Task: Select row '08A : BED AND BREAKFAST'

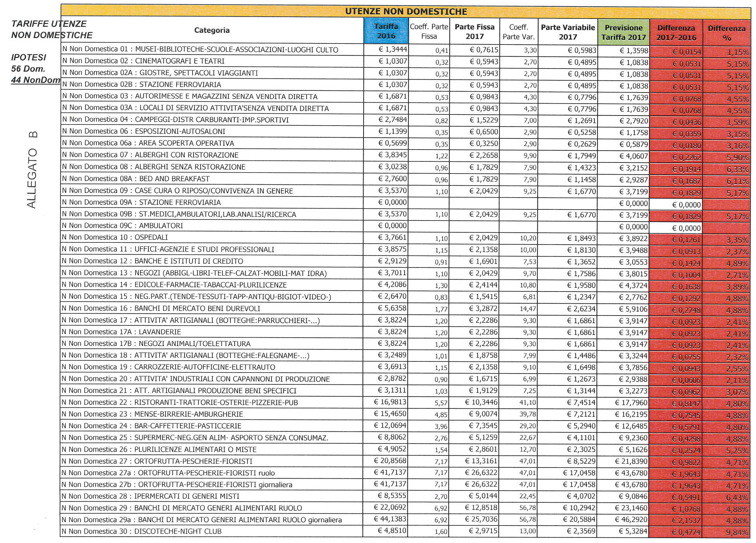Action: 405,179
